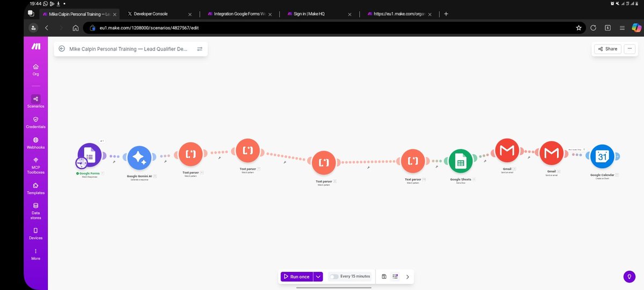
Task: Go back using the arrow beside the scenario name
Action: click(x=62, y=49)
